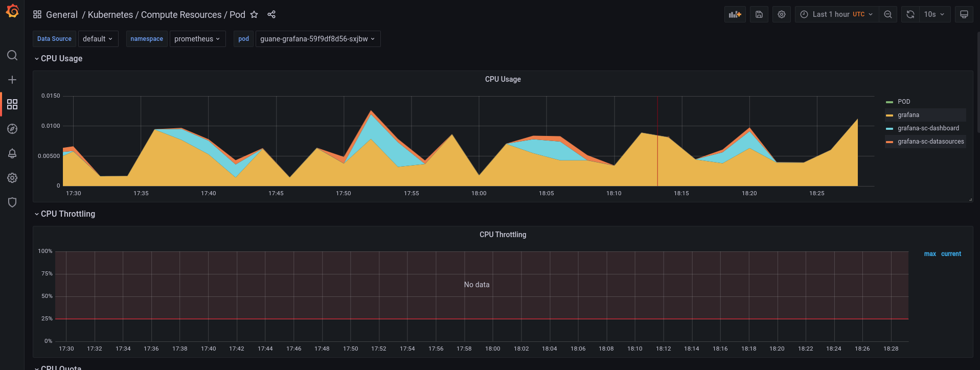Cycle the TV view mode

[964, 14]
